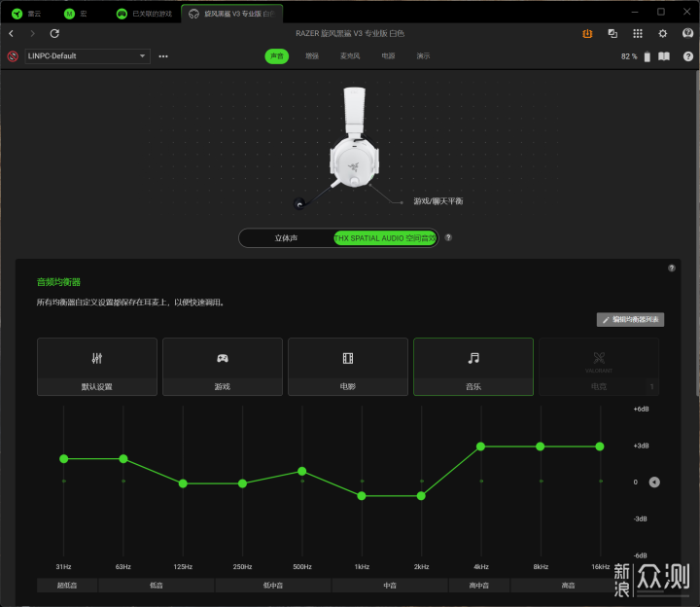Open the user account avatar
Image resolution: width=700 pixels, height=607 pixels.
[687, 33]
